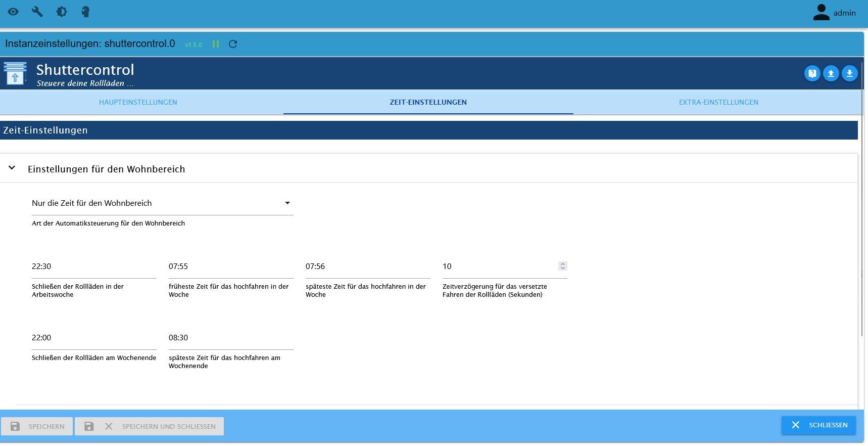This screenshot has height=446, width=868.
Task: Toggle the theme brightness icon
Action: tap(62, 12)
